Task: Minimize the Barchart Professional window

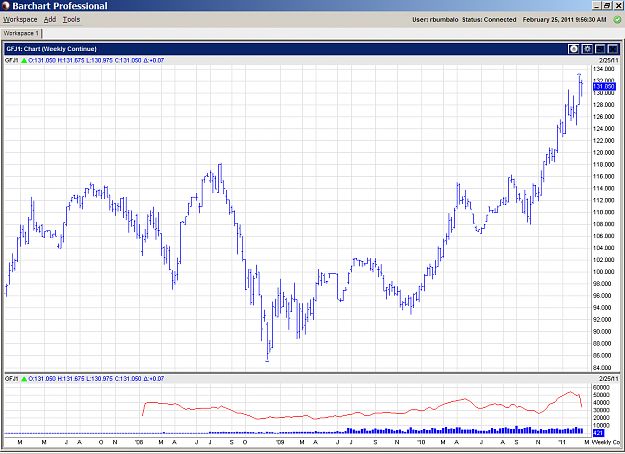Action: tap(597, 6)
